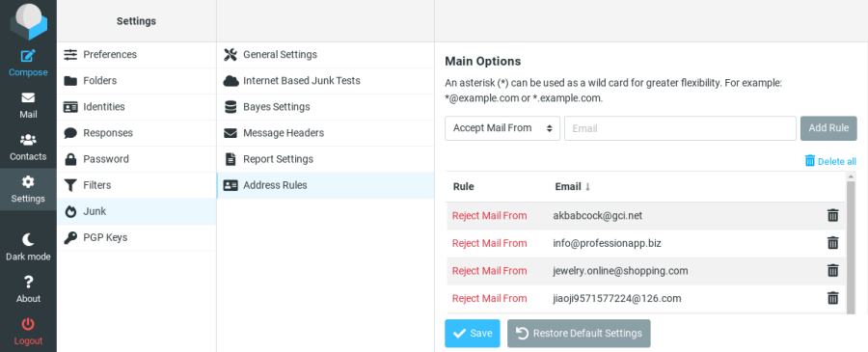Open Mail from the envelope icon

pos(28,98)
